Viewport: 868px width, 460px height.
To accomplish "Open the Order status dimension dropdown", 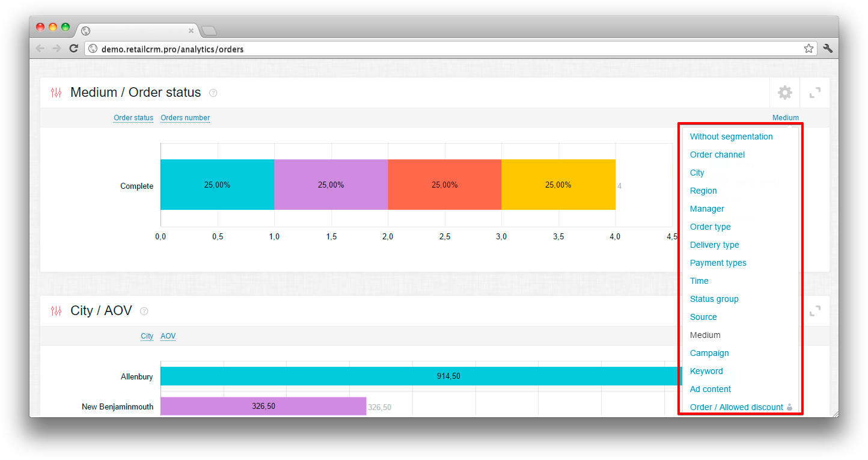I will (133, 118).
